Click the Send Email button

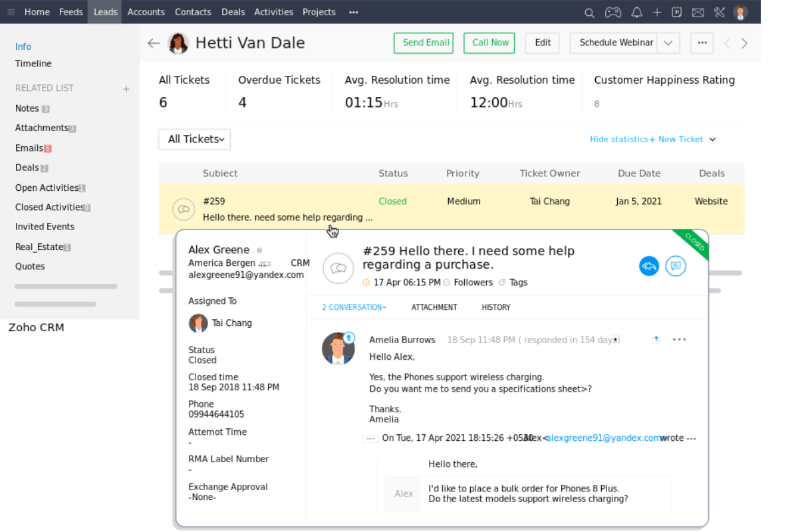424,43
